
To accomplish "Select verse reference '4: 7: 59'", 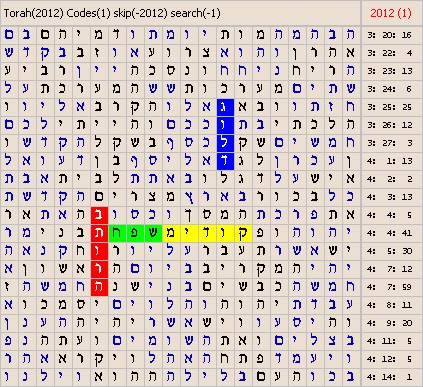I will coord(390,287).
